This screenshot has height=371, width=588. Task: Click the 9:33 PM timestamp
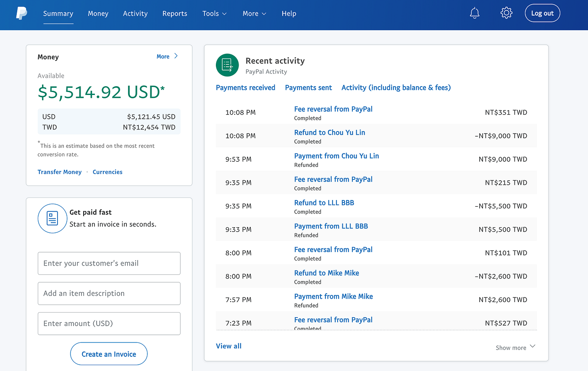239,229
